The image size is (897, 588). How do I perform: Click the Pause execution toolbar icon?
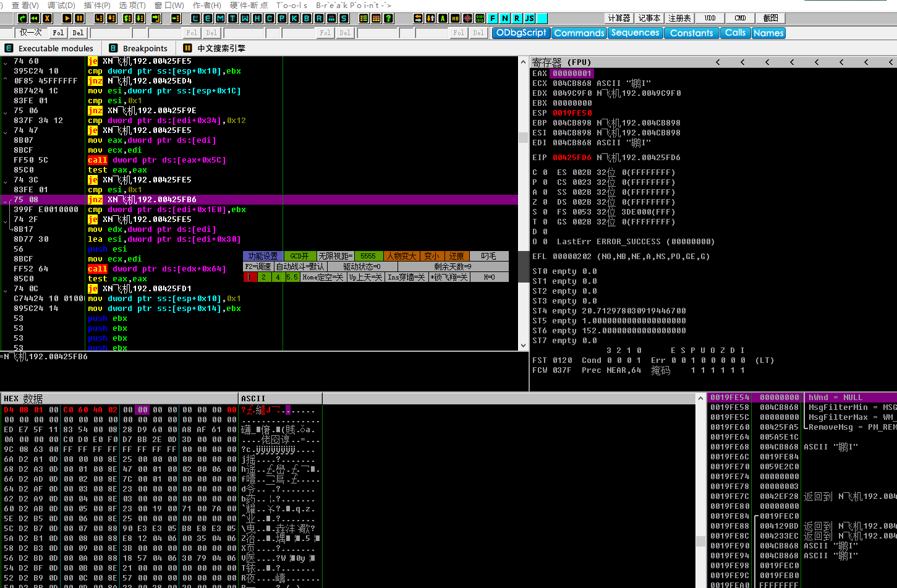coord(80,19)
